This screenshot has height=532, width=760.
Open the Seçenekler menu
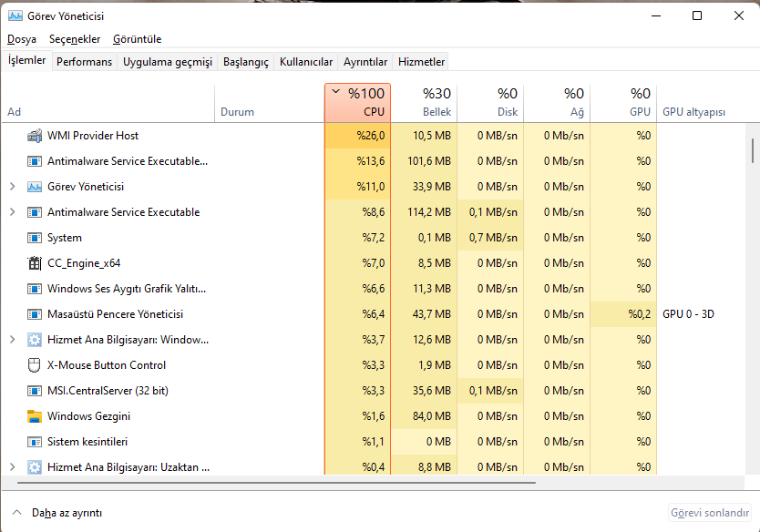(75, 39)
